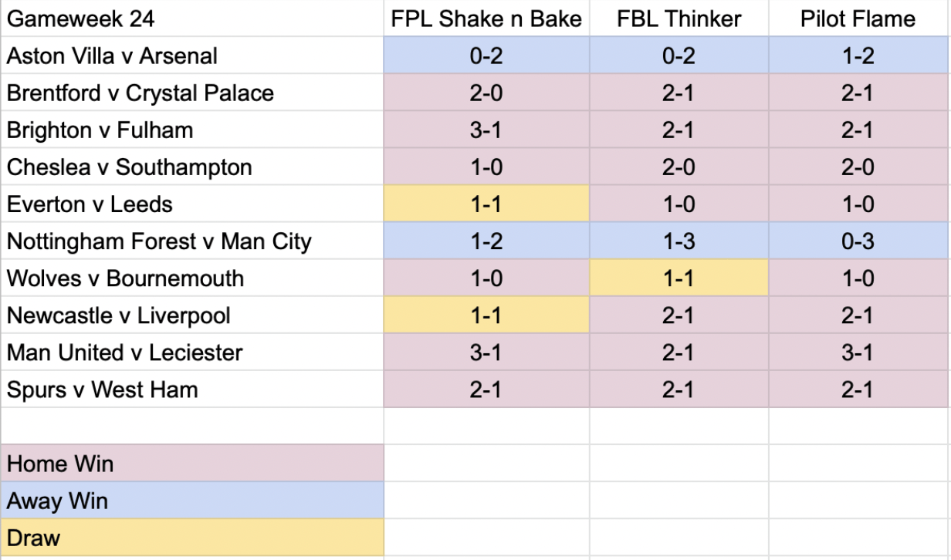
Task: Select the blue Away Win legend cell
Action: pyautogui.click(x=192, y=500)
